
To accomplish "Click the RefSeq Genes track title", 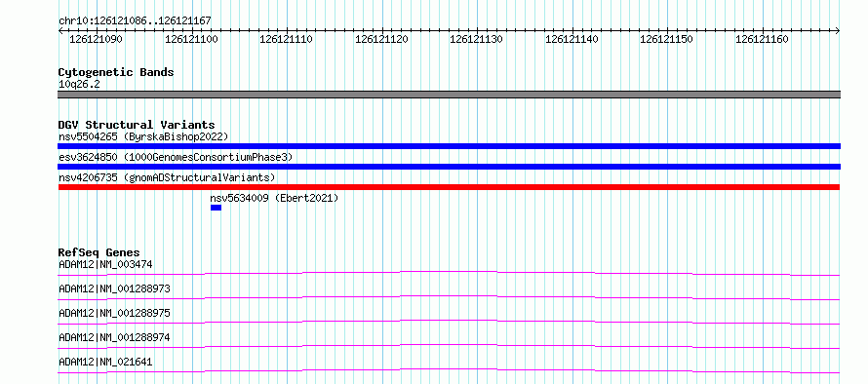I will coord(99,252).
